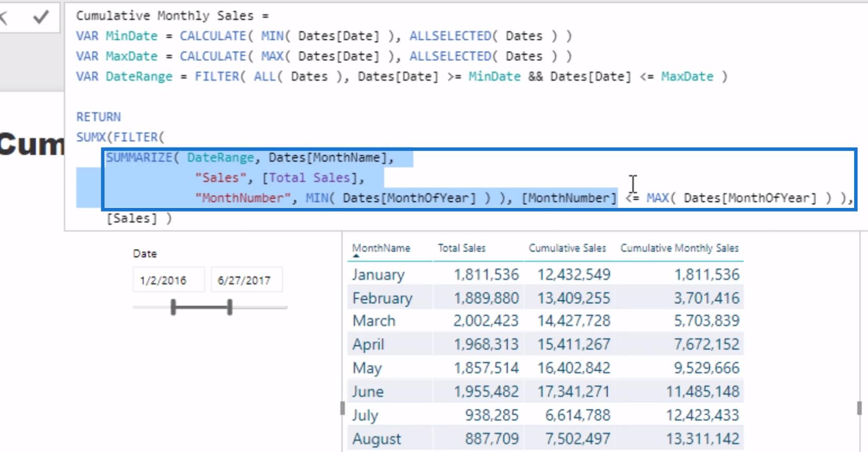The image size is (868, 452).
Task: Place cursor on VAR MaxDate in formula
Action: click(117, 56)
